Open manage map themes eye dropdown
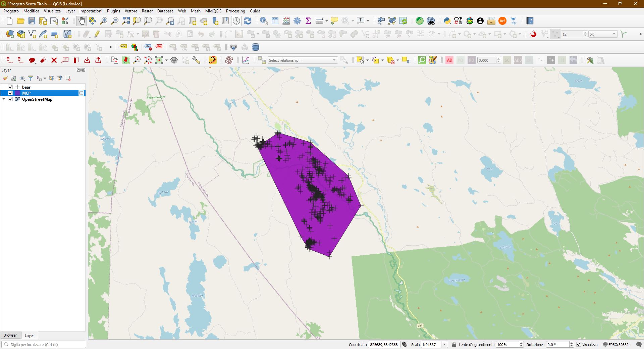644x349 pixels. (22, 78)
